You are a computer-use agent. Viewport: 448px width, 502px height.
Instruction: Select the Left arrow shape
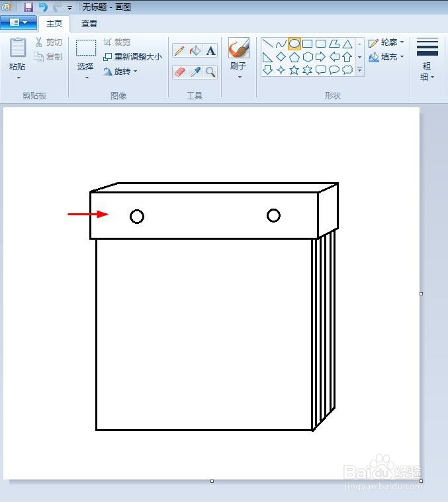pyautogui.click(x=334, y=57)
